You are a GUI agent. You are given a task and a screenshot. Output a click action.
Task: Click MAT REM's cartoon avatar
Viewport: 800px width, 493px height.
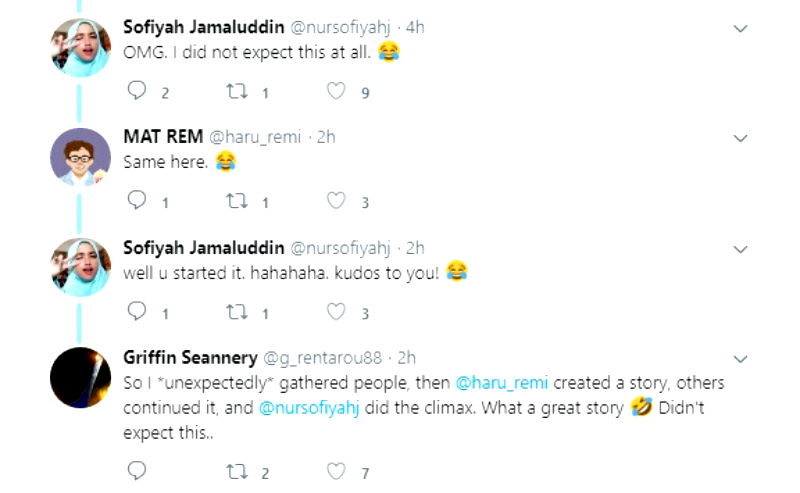point(81,157)
